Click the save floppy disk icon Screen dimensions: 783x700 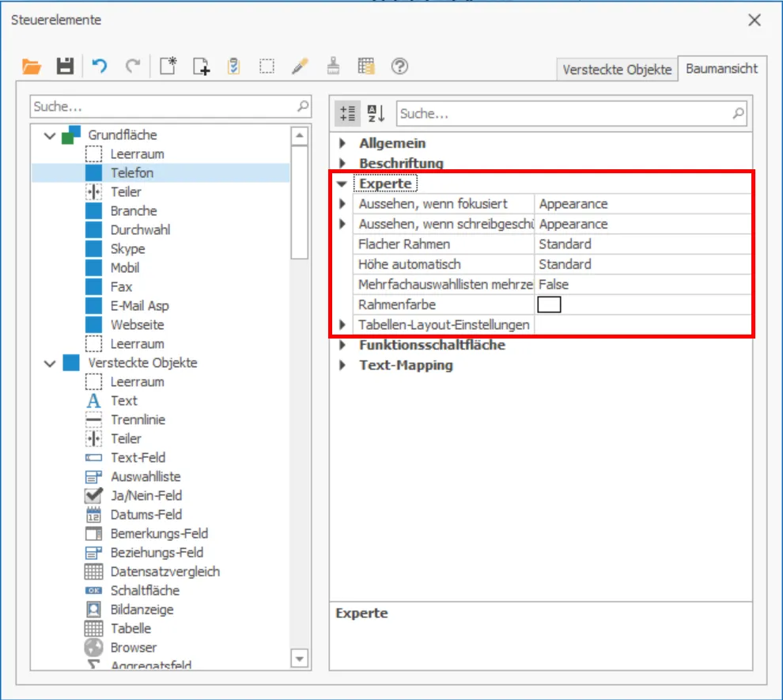click(65, 66)
